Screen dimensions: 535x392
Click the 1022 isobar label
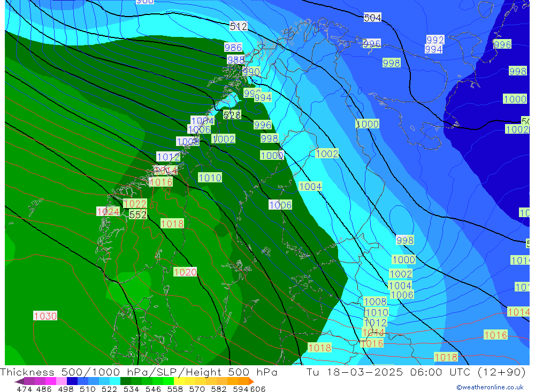click(135, 204)
